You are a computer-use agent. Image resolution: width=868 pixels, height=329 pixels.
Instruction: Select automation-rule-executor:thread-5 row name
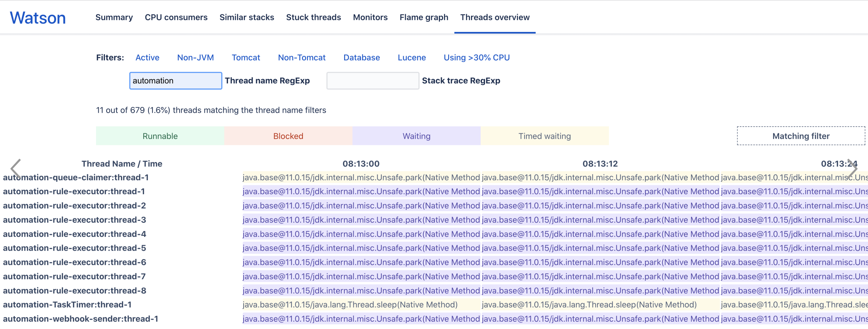point(75,248)
